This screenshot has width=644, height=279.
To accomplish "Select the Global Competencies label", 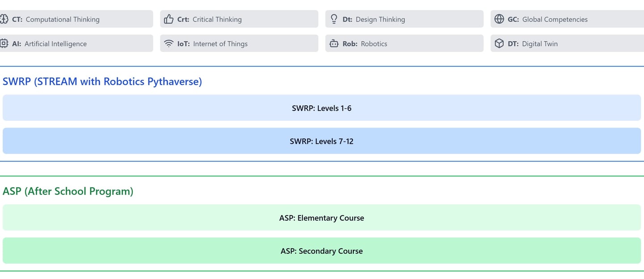I will click(555, 19).
